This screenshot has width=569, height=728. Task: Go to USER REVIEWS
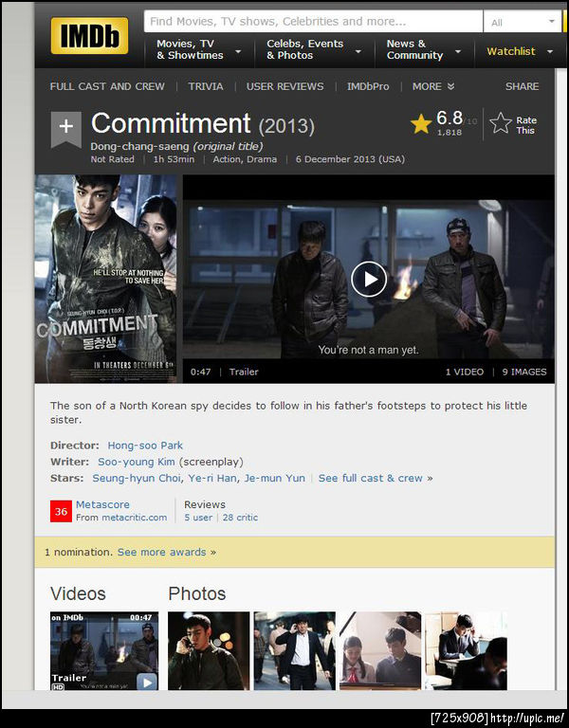(284, 86)
